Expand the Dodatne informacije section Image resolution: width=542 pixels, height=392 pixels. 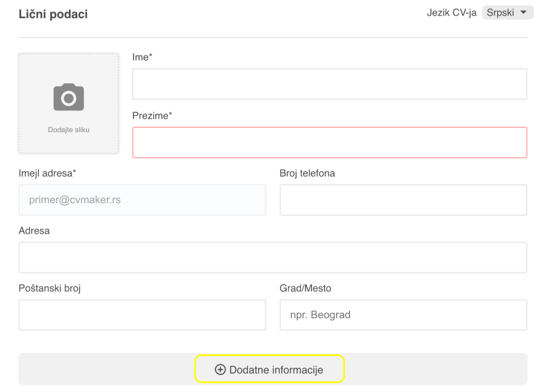tap(269, 369)
